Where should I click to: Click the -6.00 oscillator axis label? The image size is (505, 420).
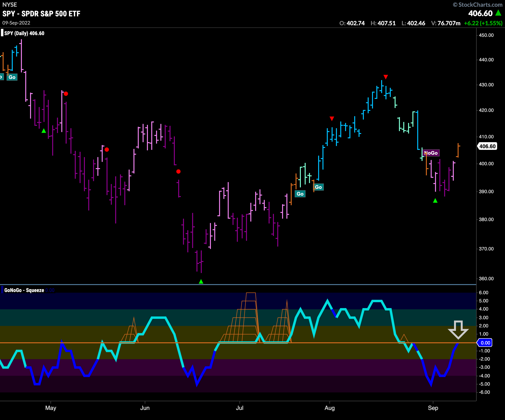coord(484,392)
